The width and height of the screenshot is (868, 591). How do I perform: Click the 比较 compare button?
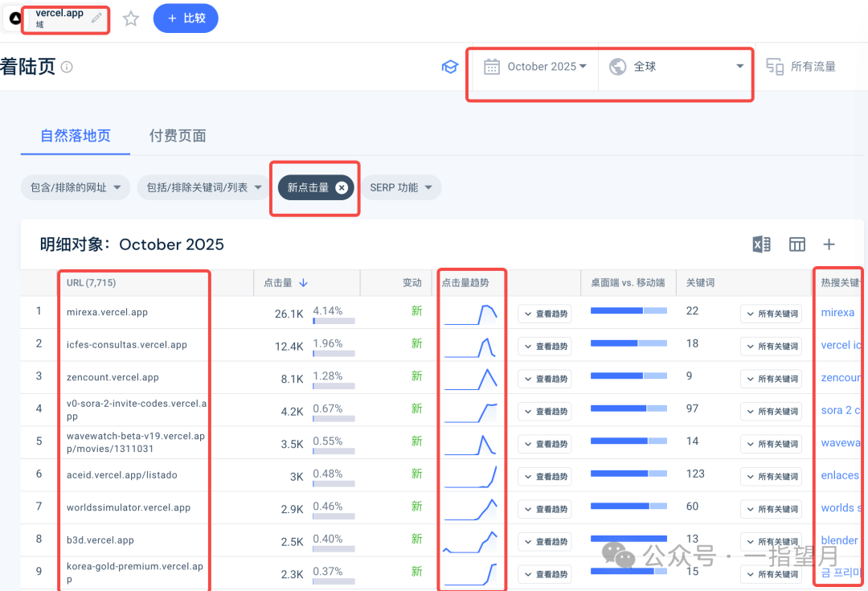[x=186, y=18]
